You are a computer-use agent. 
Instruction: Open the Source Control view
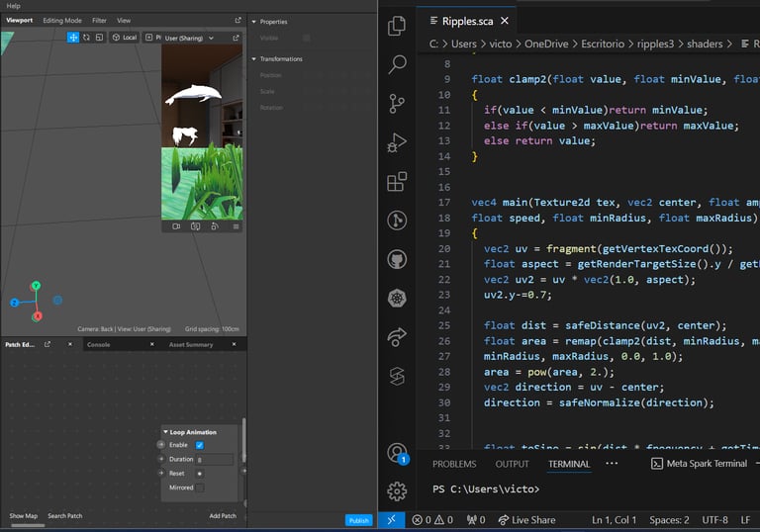[397, 104]
